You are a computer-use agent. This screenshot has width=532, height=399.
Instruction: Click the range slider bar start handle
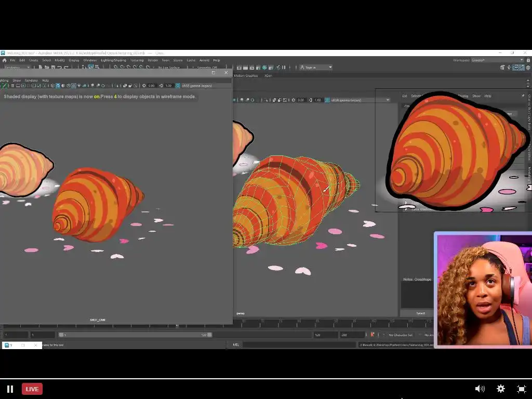pos(61,335)
